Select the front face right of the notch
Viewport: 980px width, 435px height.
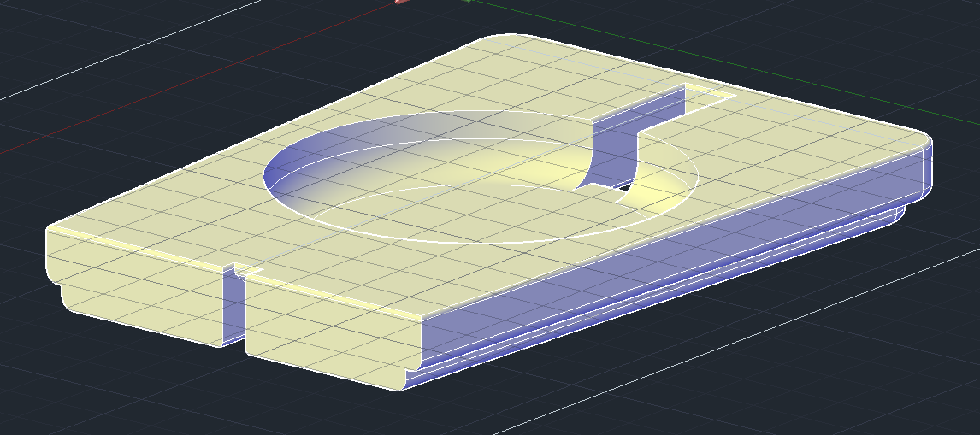(x=334, y=342)
